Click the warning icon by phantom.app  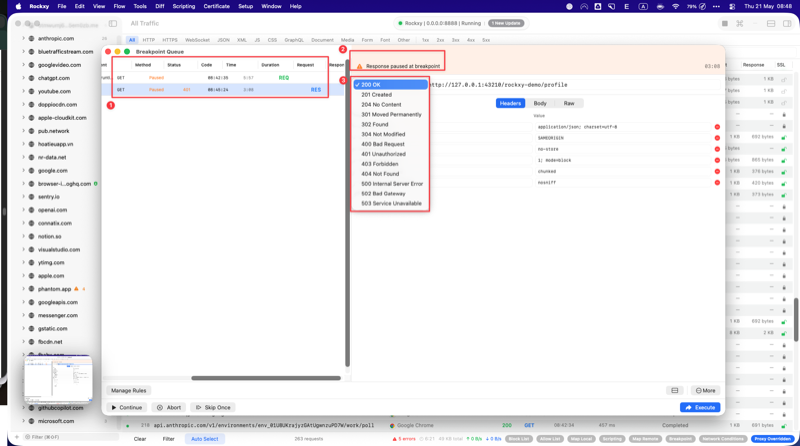[77, 289]
